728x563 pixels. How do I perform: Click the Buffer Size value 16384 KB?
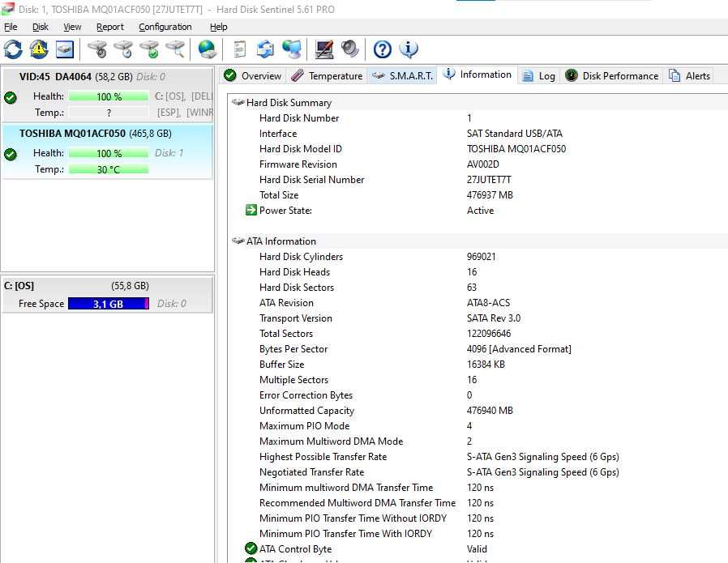(x=486, y=364)
